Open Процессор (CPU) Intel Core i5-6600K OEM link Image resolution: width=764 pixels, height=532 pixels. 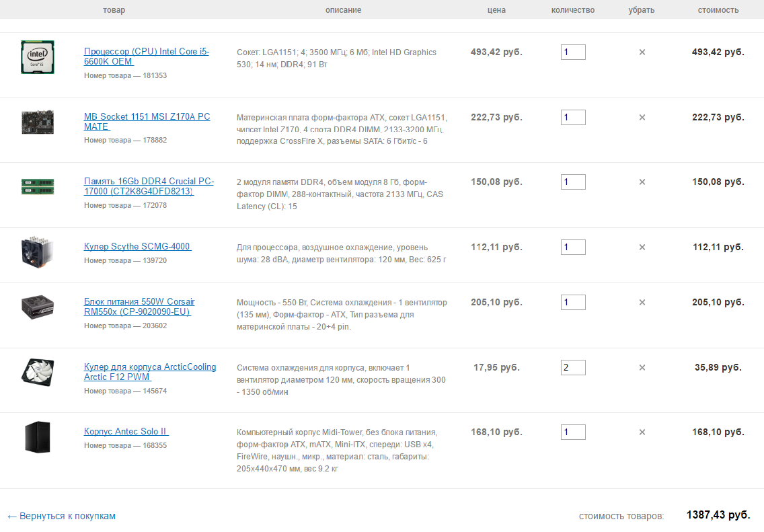[146, 56]
